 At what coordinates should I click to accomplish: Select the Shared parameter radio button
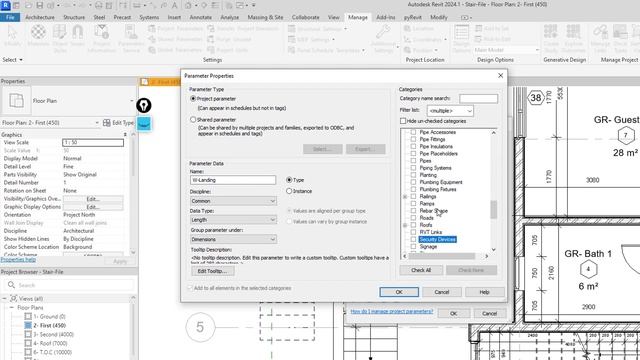coord(193,120)
